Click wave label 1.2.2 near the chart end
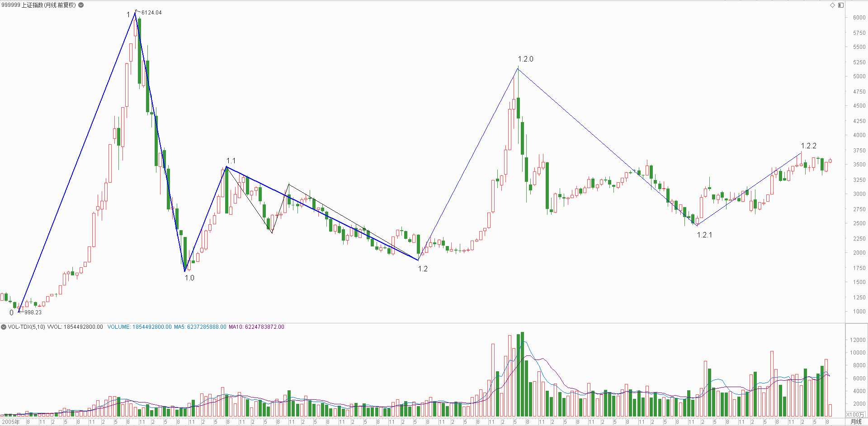 click(809, 146)
